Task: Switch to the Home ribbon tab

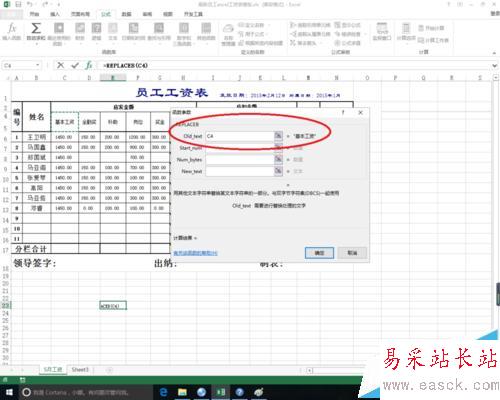Action: coord(34,14)
